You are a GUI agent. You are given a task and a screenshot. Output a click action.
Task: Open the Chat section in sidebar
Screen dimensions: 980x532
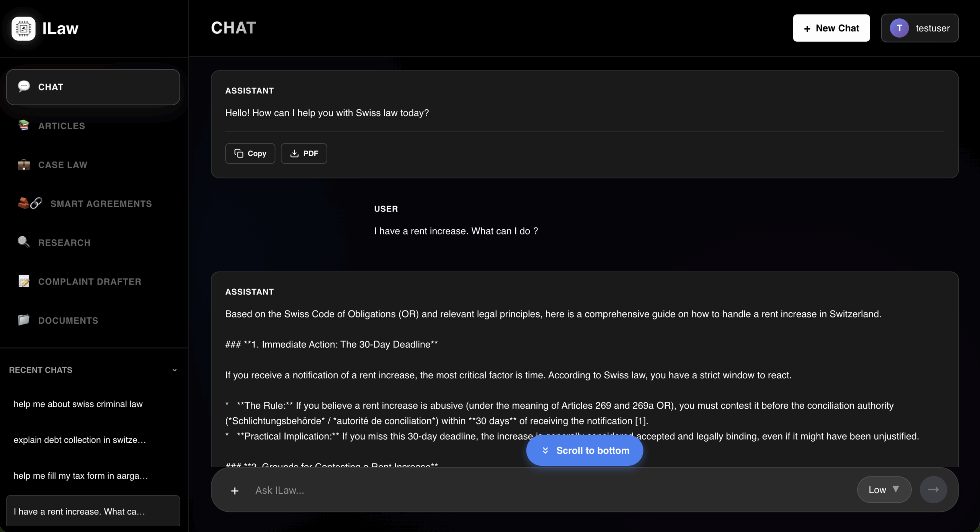tap(93, 87)
